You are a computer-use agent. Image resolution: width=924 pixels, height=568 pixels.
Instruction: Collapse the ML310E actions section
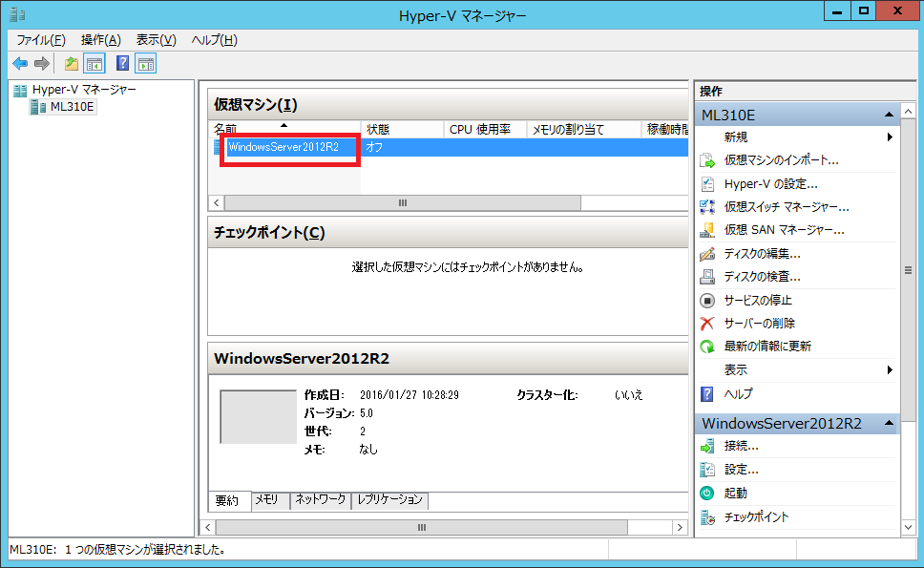(x=889, y=115)
